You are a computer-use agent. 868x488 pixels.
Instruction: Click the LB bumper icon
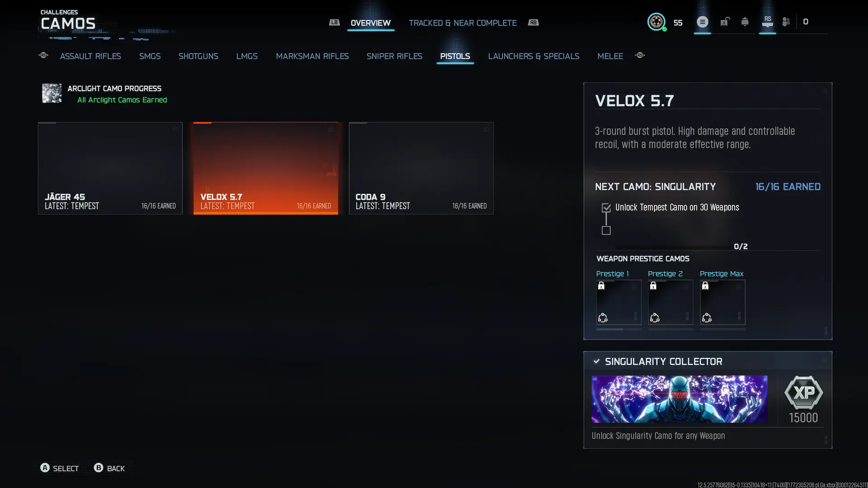335,23
